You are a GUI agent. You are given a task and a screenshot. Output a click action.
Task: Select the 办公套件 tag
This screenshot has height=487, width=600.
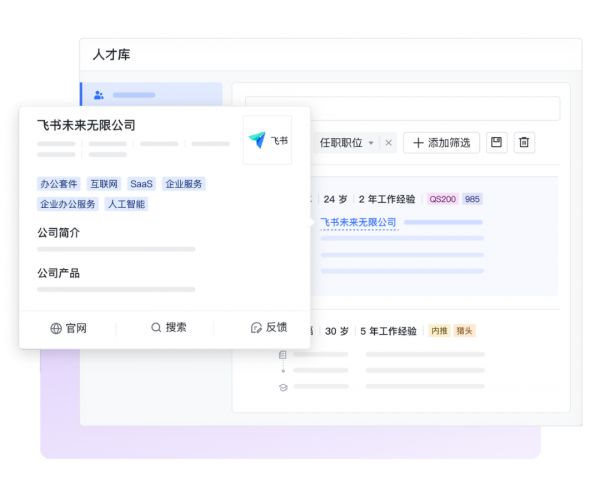[59, 184]
